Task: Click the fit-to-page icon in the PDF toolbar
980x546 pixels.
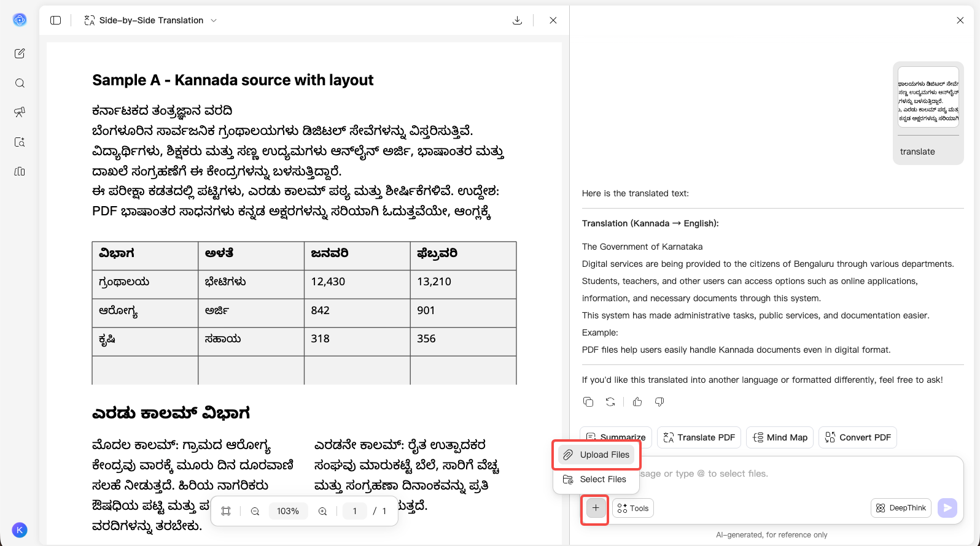Action: click(x=226, y=511)
